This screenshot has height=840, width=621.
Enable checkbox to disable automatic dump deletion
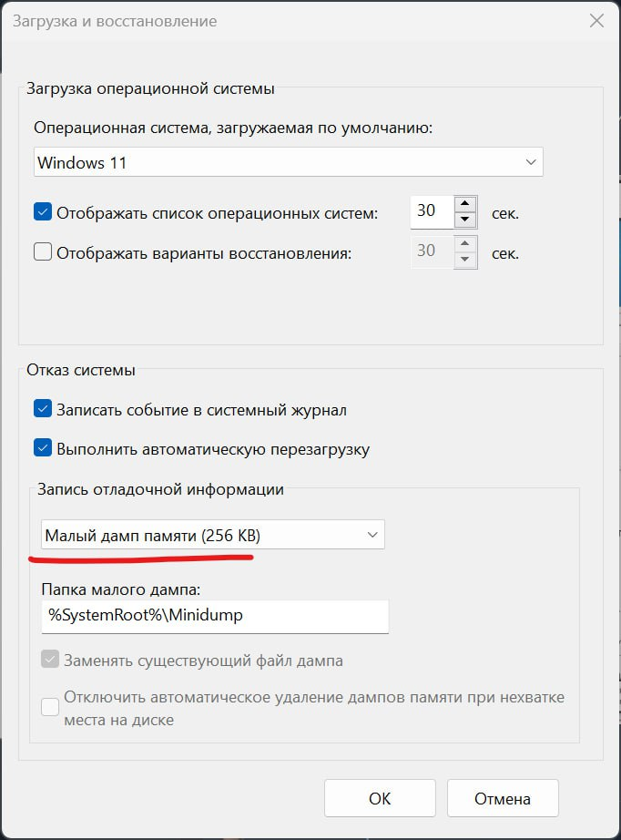pos(50,705)
